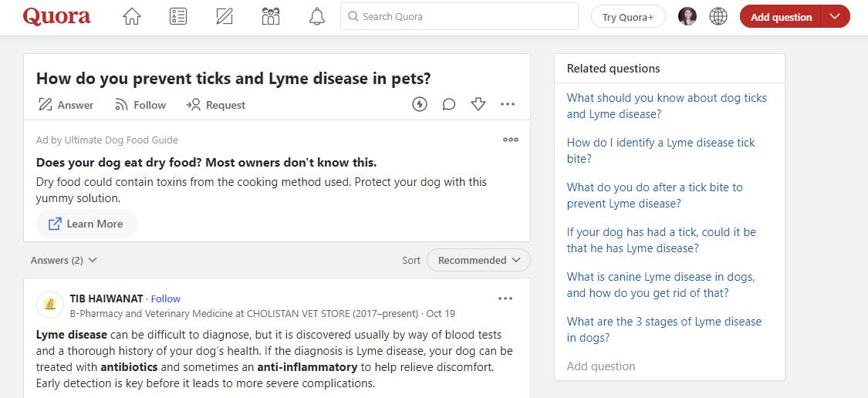Downvote the question with the arrow icon
The width and height of the screenshot is (868, 398).
pos(478,104)
